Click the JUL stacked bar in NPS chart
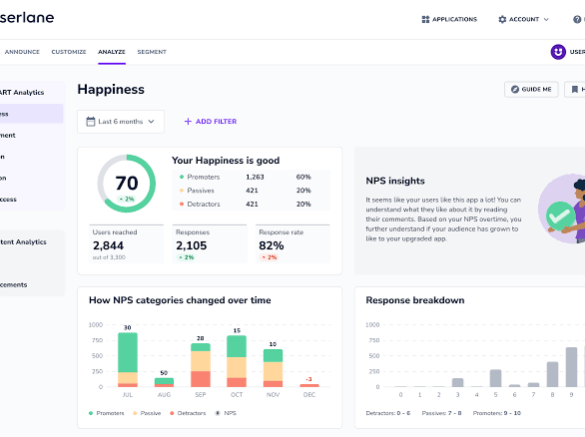Screen dimensions: 585x437 (x=128, y=360)
